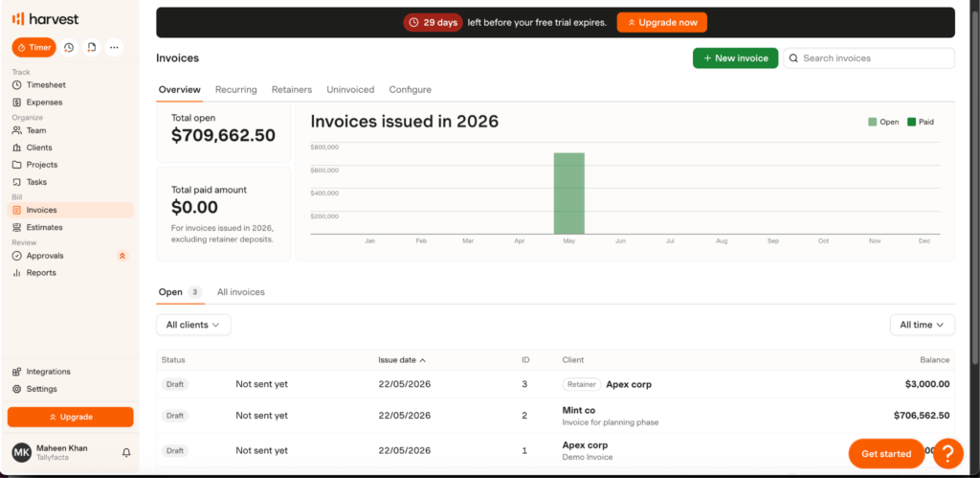Open Timesheet in sidebar
This screenshot has height=478, width=980.
tap(46, 85)
